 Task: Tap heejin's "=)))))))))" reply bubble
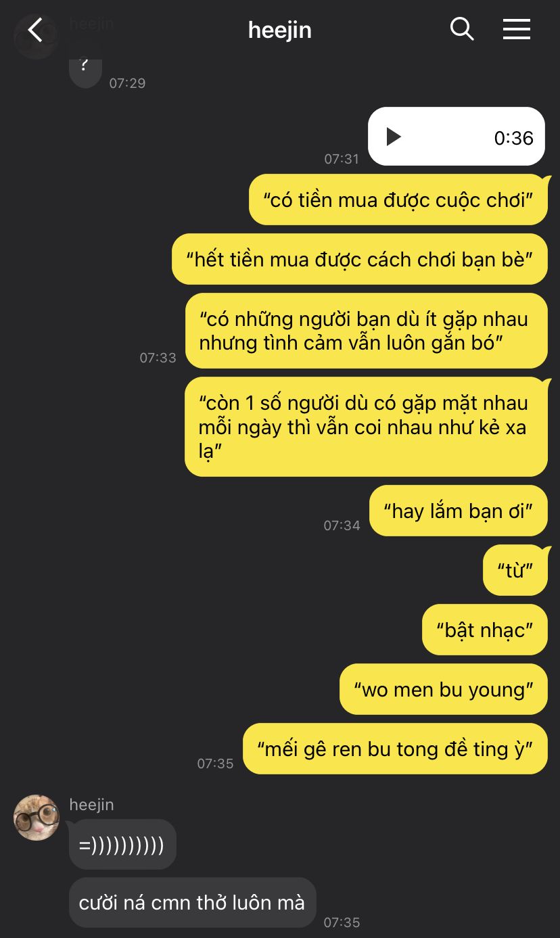click(x=122, y=844)
